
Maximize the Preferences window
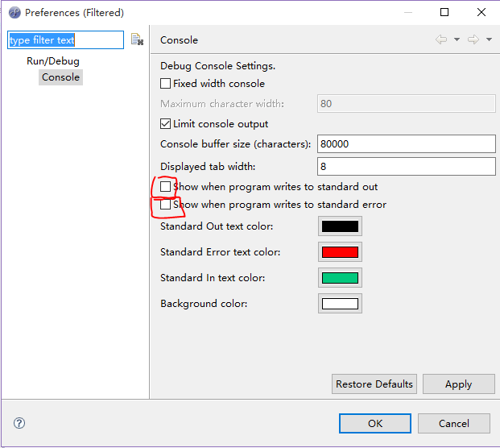tap(444, 12)
